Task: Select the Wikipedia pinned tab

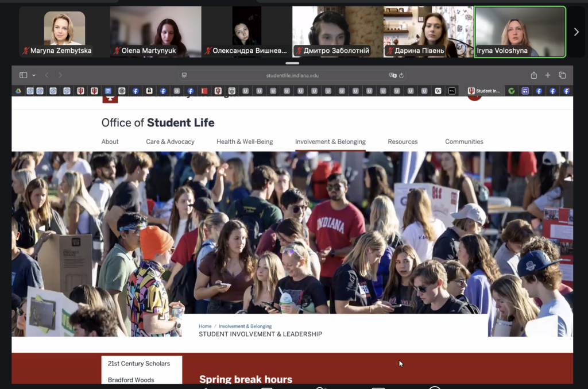Action: [x=438, y=91]
